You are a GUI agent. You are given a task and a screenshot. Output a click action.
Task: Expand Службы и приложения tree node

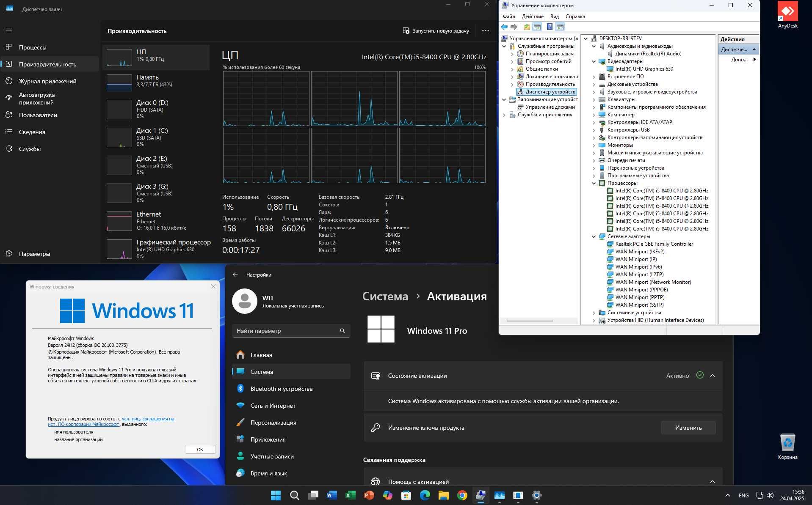point(504,115)
